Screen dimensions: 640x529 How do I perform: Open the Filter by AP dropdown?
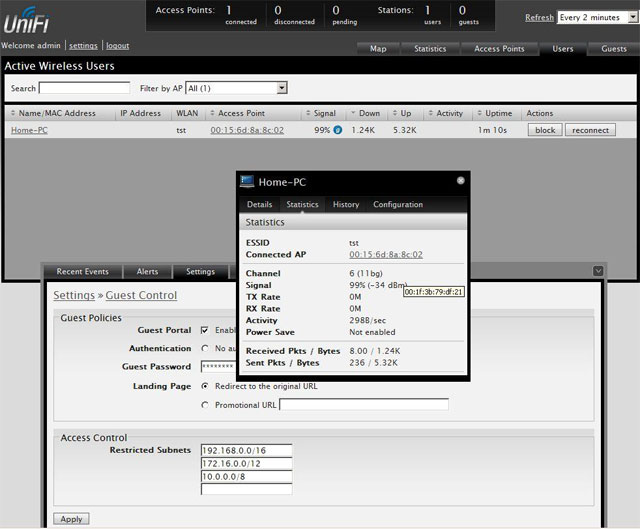(236, 88)
